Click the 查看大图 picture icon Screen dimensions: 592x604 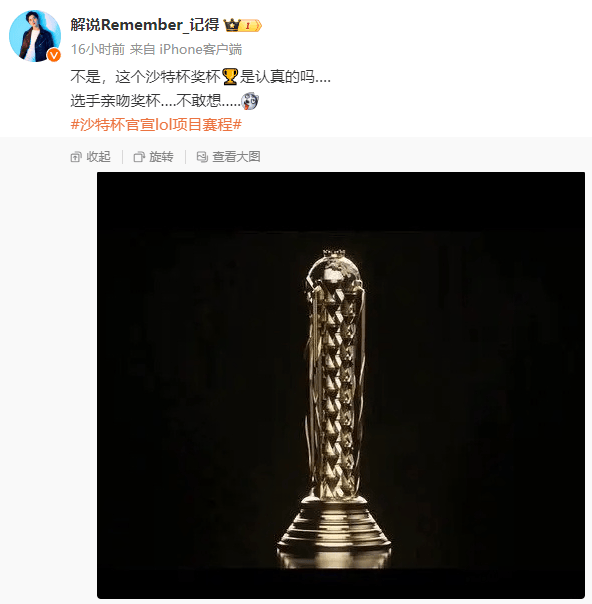[202, 157]
